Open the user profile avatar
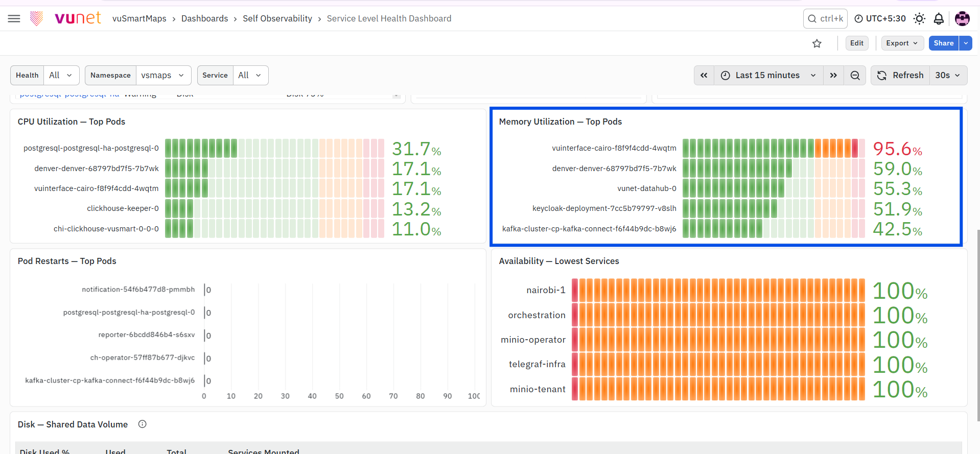Image resolution: width=980 pixels, height=454 pixels. pyautogui.click(x=962, y=19)
